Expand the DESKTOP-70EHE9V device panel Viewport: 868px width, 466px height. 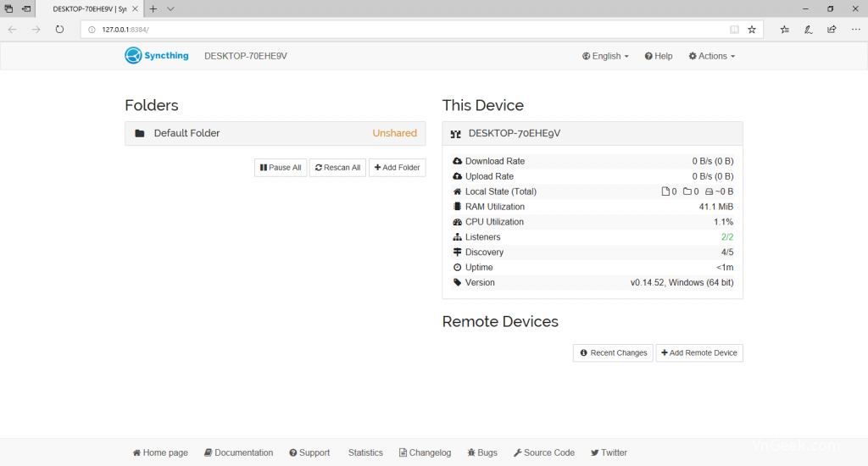pyautogui.click(x=593, y=133)
